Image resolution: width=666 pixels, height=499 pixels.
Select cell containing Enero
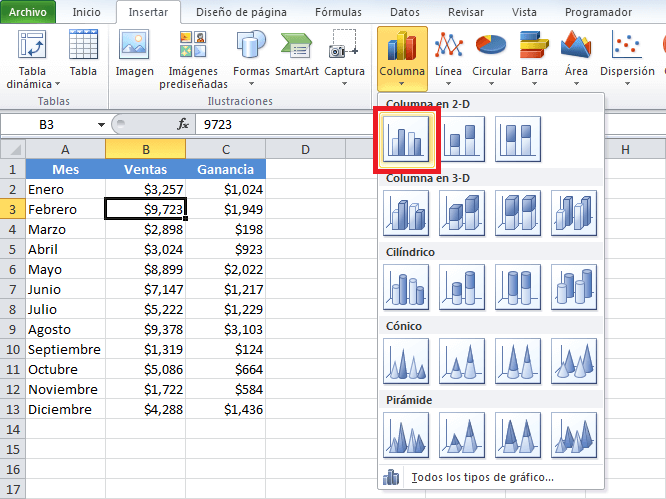[65, 189]
